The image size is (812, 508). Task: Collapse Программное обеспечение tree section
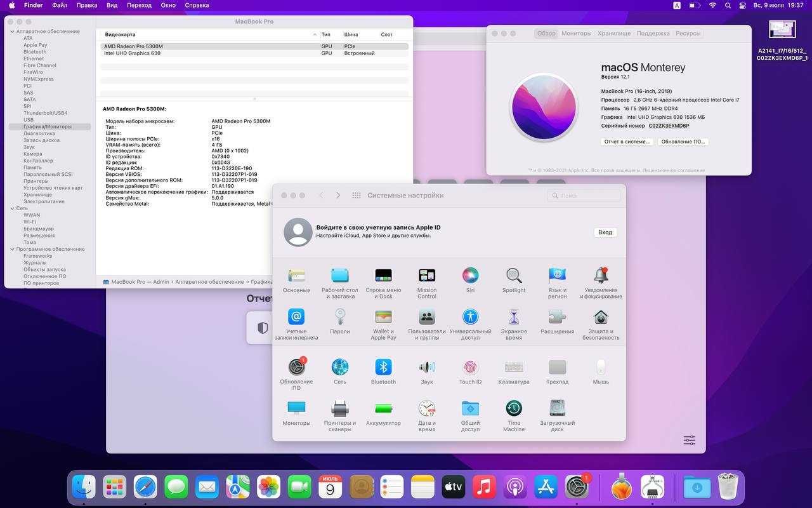pos(12,249)
